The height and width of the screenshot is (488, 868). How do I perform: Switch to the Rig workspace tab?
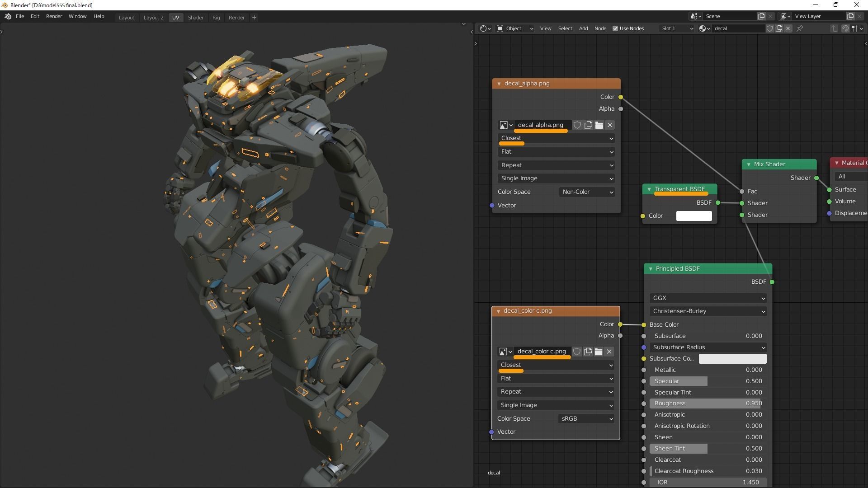pos(216,18)
